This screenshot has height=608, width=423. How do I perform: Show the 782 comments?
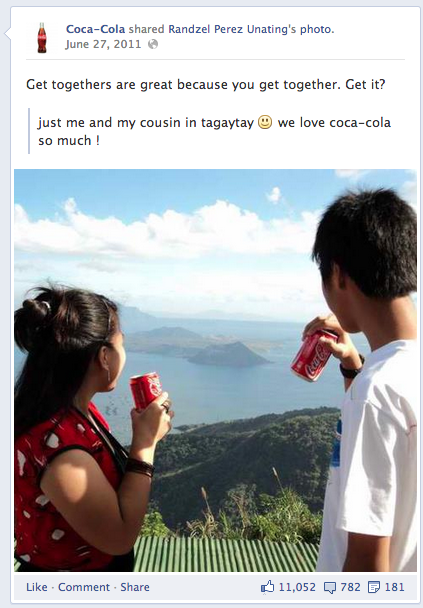[350, 587]
